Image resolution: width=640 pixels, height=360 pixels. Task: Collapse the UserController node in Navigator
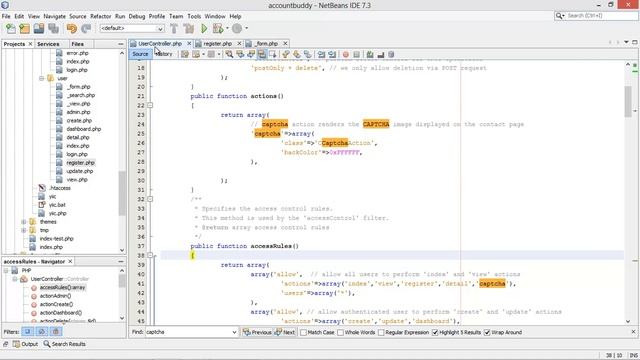[x=15, y=279]
